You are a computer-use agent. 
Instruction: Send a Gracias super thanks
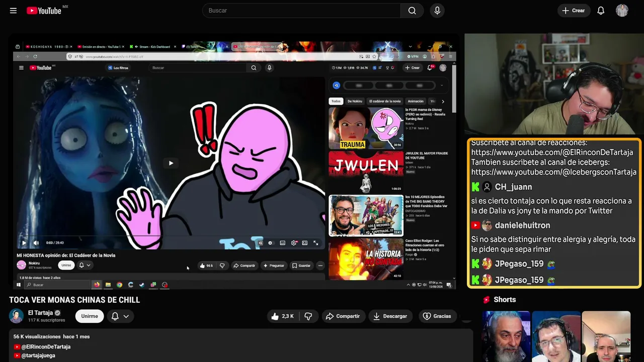point(437,316)
